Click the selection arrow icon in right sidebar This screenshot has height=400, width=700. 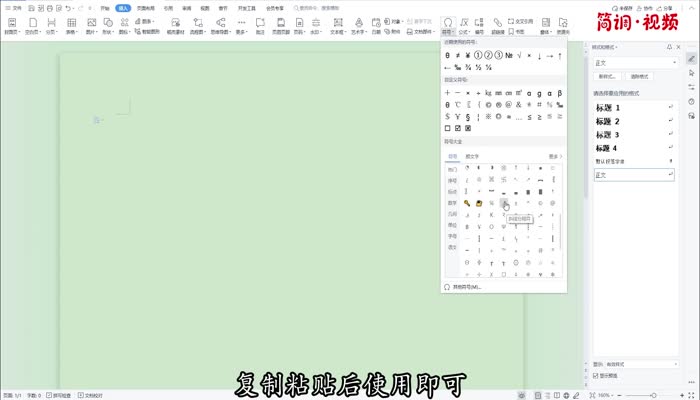tap(692, 73)
